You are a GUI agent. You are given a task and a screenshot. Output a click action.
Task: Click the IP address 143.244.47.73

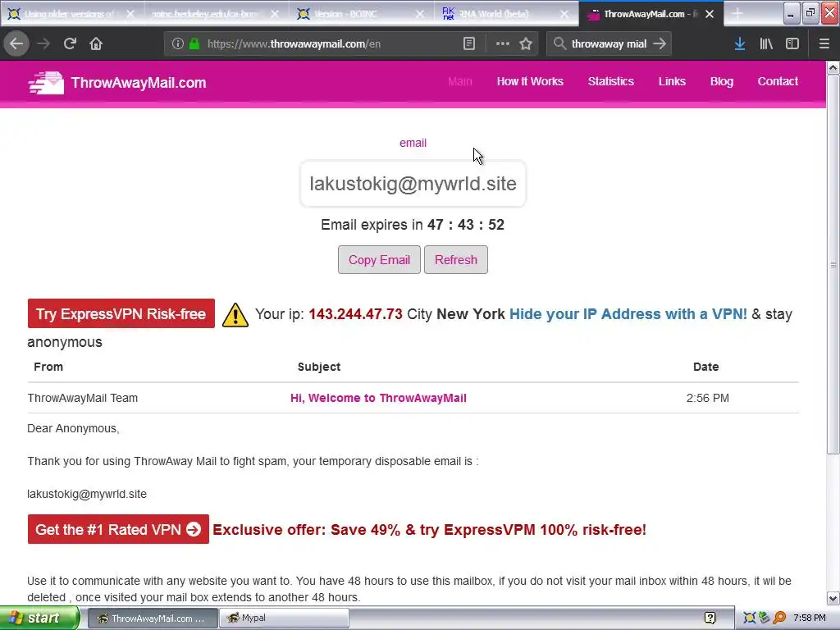pyautogui.click(x=356, y=314)
